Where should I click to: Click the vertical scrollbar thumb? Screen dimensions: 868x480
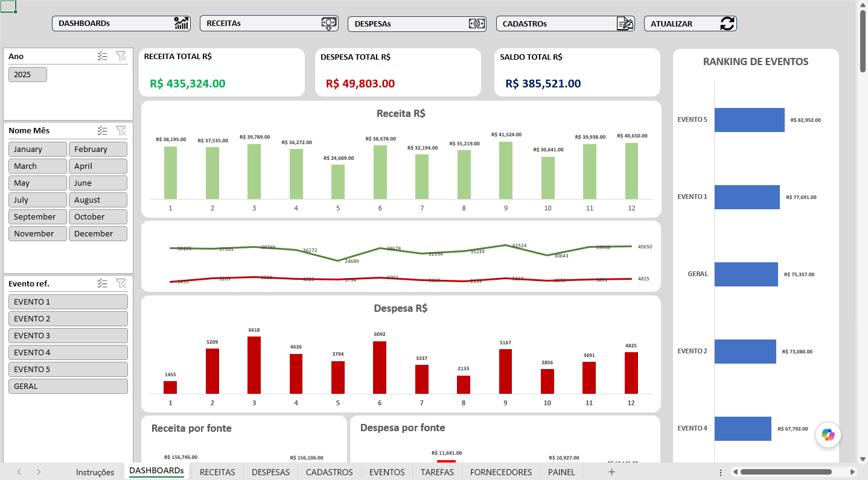coord(863,41)
